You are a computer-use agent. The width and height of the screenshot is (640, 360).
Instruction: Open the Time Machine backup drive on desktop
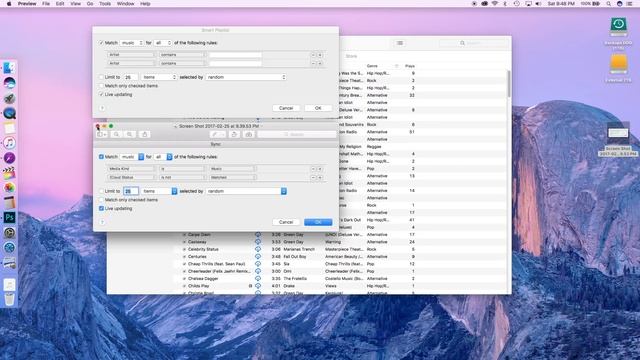(618, 27)
